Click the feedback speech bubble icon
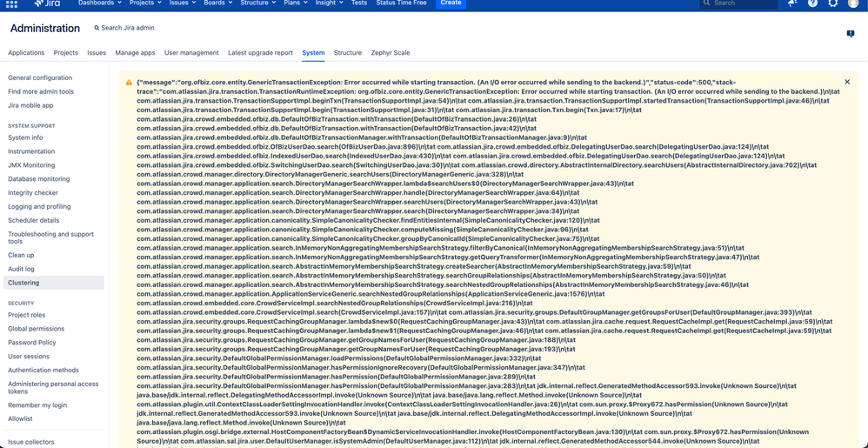Viewport: 868px width, 448px height. [851, 34]
